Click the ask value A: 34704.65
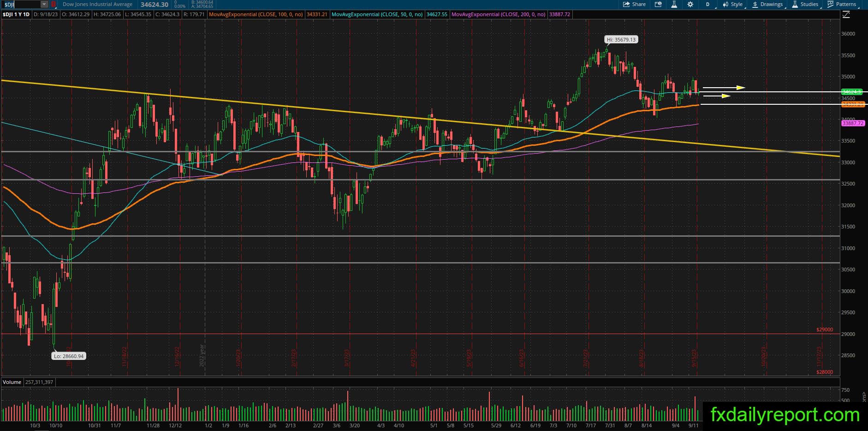868x431 pixels. click(202, 6)
